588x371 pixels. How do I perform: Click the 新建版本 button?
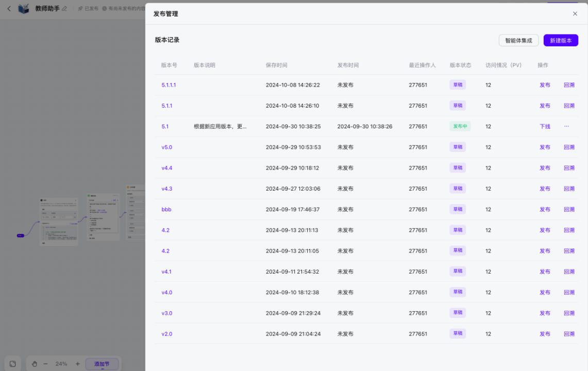tap(561, 41)
